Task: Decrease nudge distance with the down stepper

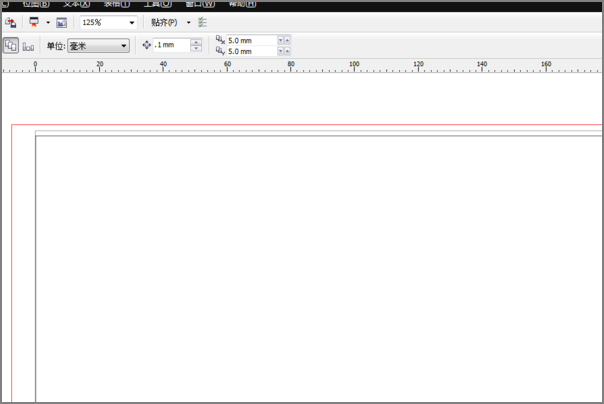Action: [196, 49]
